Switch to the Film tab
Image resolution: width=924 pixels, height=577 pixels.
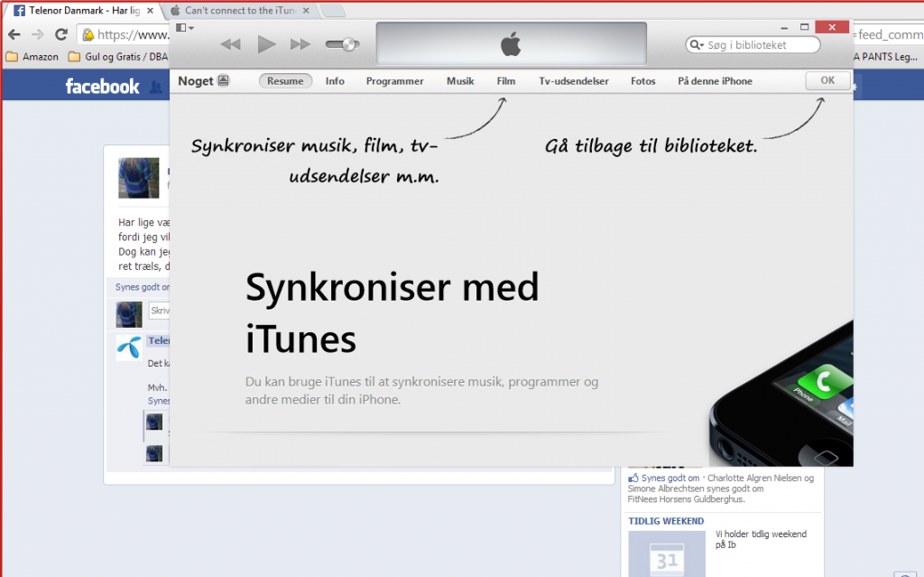click(x=505, y=81)
